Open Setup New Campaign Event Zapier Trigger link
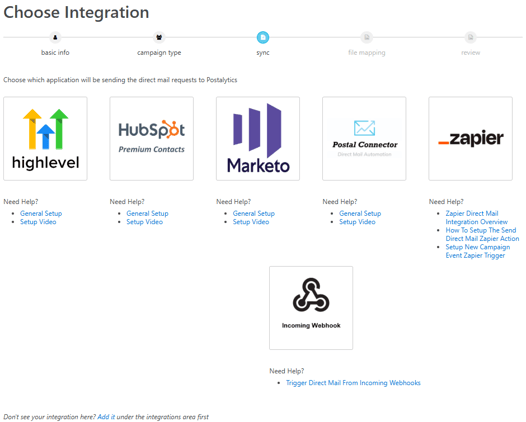The height and width of the screenshot is (422, 526). [478, 251]
